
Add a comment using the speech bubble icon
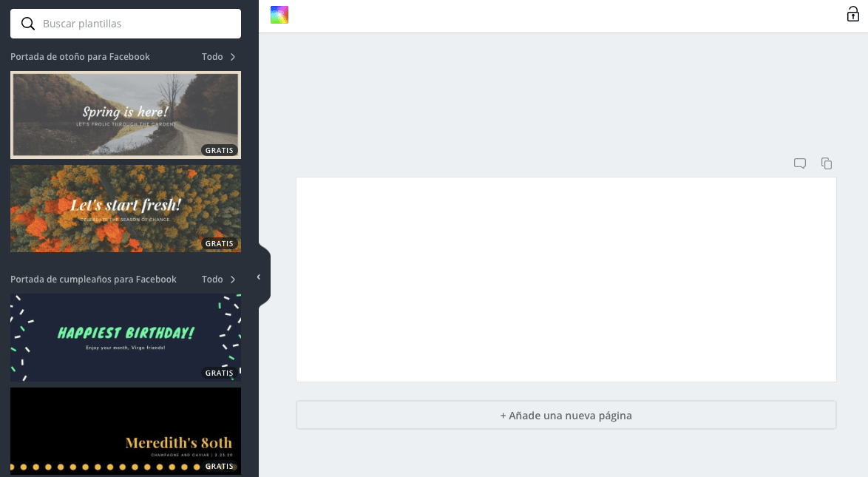800,163
